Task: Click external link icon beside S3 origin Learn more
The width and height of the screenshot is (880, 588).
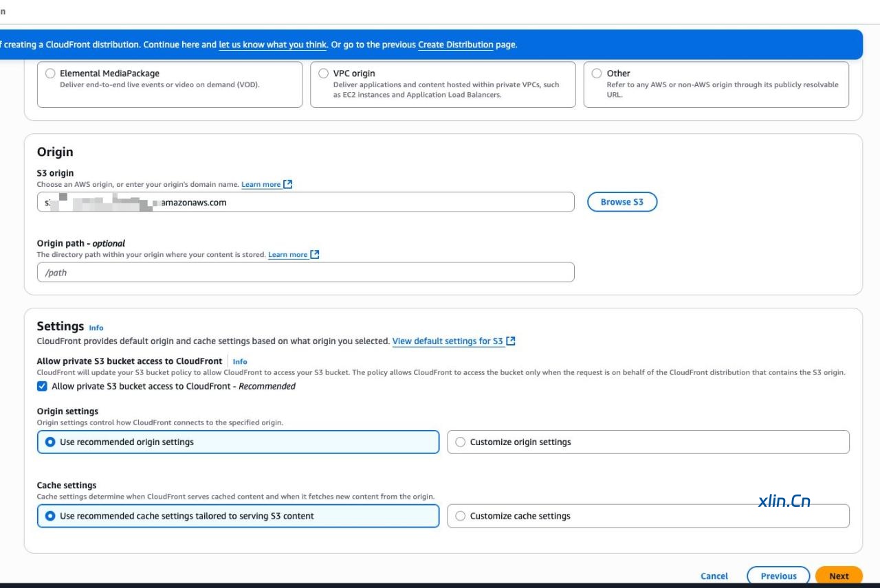Action: (x=288, y=184)
